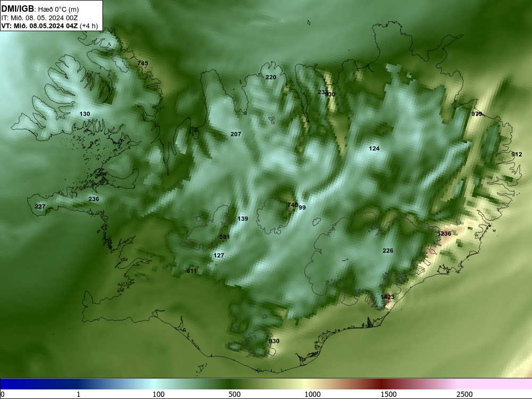Click the valid time line 'VT: Mið. 08.05.2024 04Z'

[x=39, y=26]
